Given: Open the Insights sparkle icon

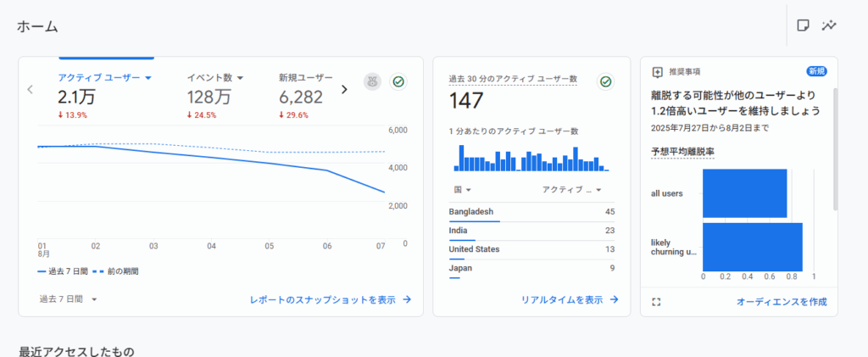Looking at the screenshot, I should (829, 25).
